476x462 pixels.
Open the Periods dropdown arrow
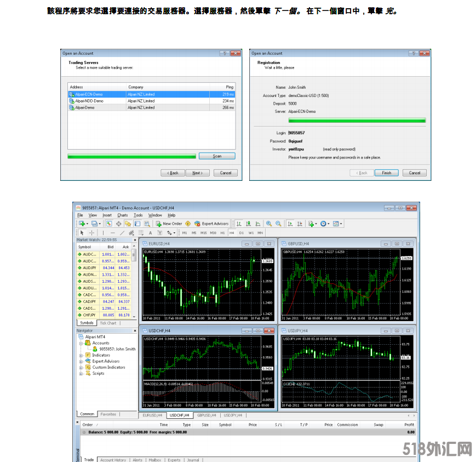click(x=329, y=224)
